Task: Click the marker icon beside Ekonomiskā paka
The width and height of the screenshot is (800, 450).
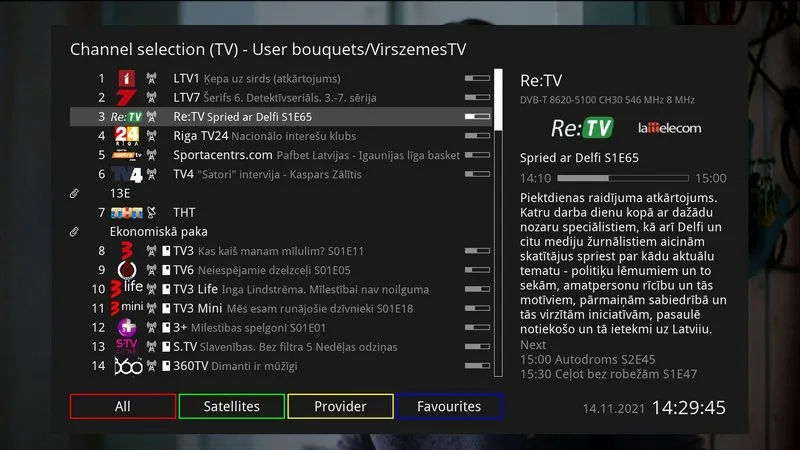Action: [74, 232]
